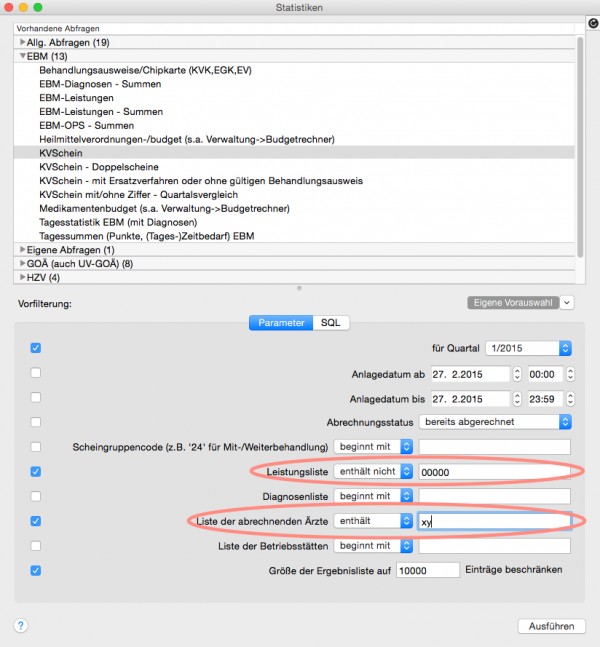Expand the 'GOÄ (auch UV-GOÄ) (8)' group
Image resolution: width=600 pixels, height=647 pixels.
click(23, 263)
